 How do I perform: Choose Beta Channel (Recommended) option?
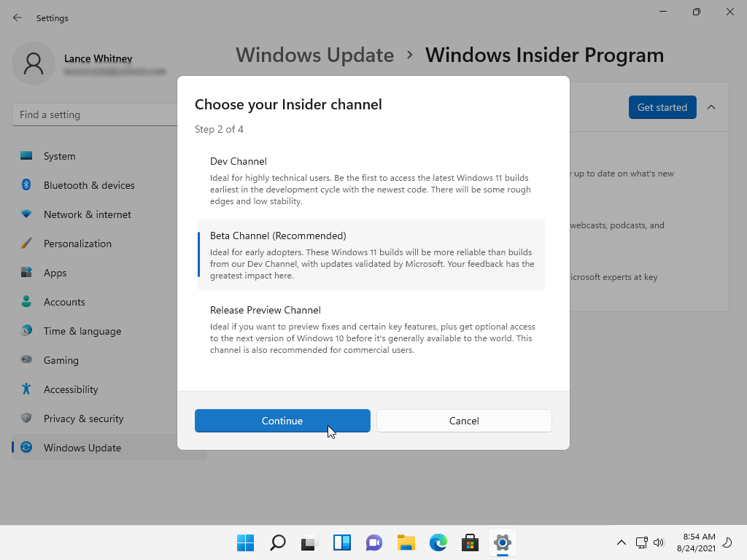[371, 254]
